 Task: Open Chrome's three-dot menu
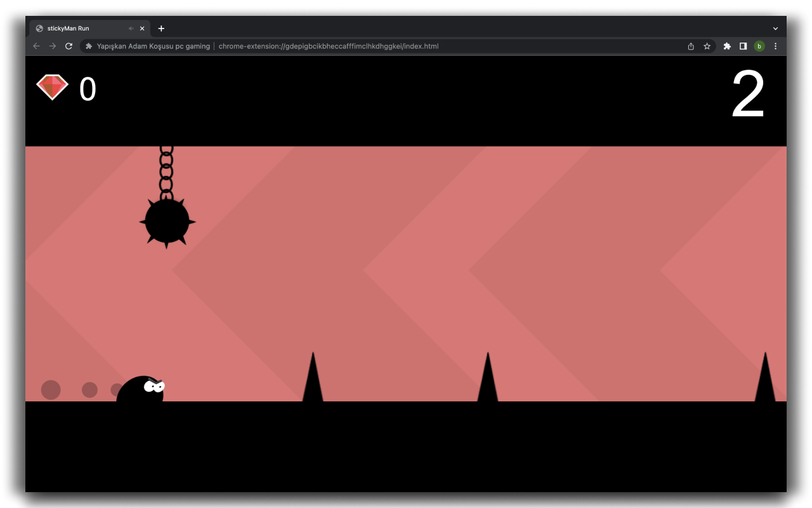775,46
